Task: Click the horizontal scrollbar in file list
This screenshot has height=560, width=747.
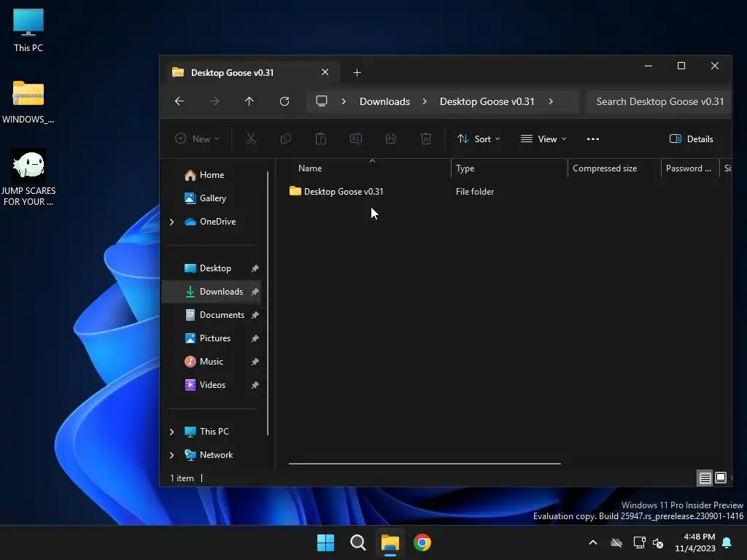Action: tap(425, 463)
